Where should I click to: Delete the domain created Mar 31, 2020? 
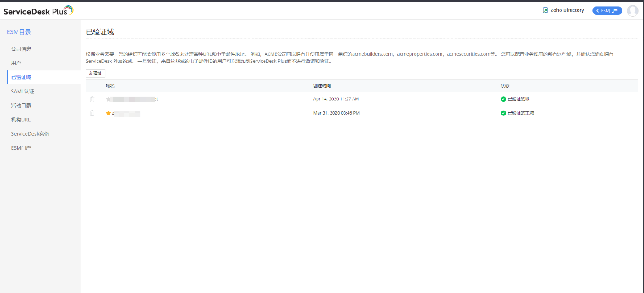coord(92,113)
